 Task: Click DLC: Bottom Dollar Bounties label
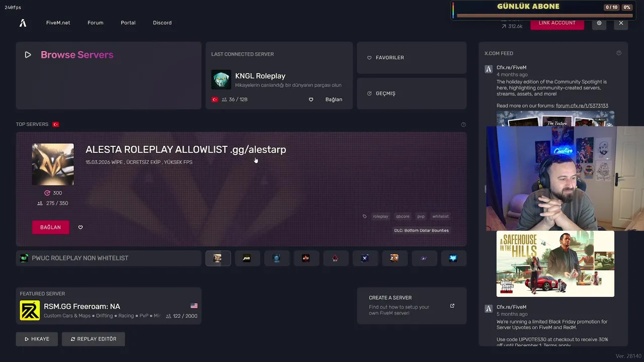point(422,230)
